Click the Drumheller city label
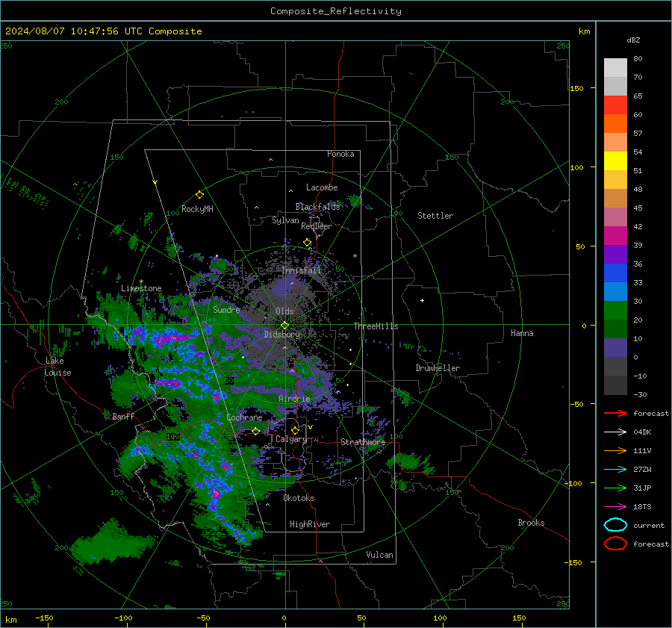This screenshot has height=628, width=672. (x=438, y=368)
